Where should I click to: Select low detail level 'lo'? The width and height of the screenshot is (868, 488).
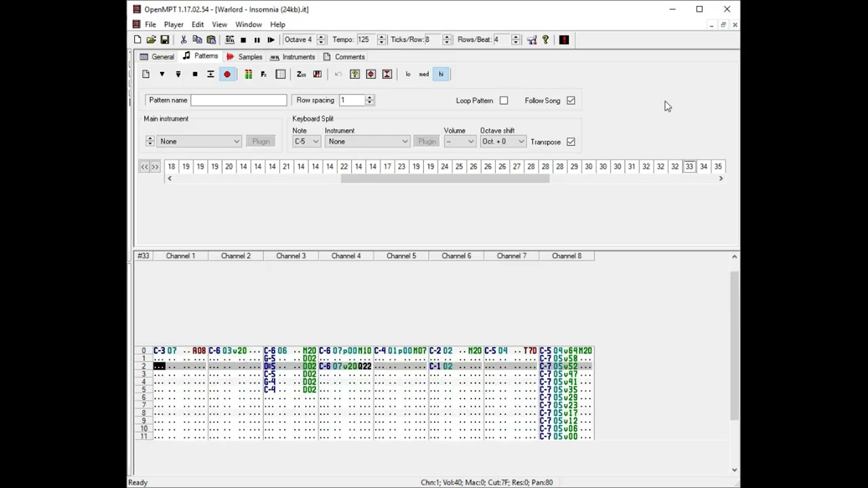click(x=408, y=75)
